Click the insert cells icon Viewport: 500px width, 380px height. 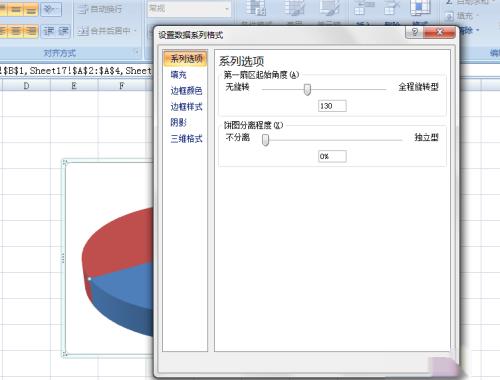(x=364, y=8)
